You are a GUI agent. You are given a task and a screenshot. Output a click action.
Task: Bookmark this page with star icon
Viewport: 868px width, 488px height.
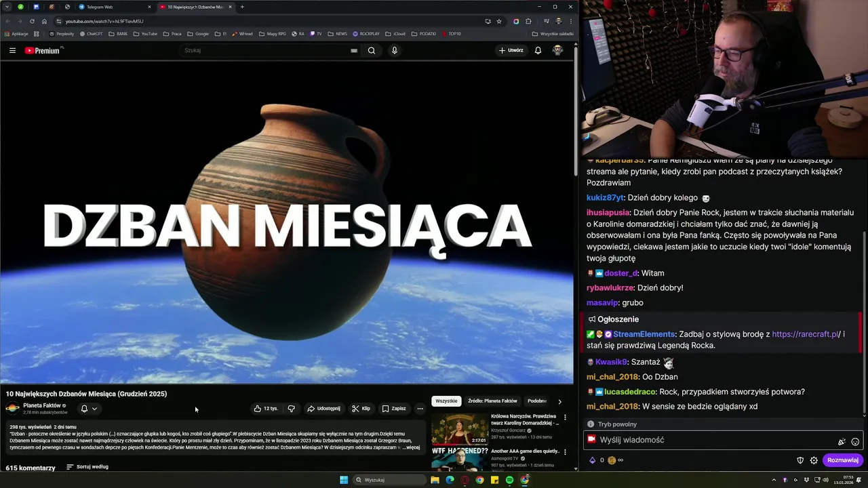(x=499, y=21)
